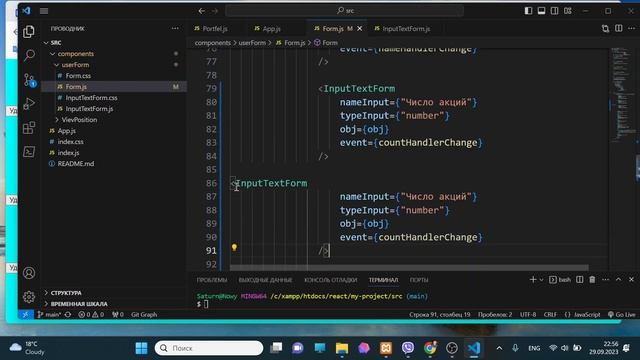The width and height of the screenshot is (640, 360).
Task: Toggle the primary side bar layout icon
Action: (x=528, y=11)
